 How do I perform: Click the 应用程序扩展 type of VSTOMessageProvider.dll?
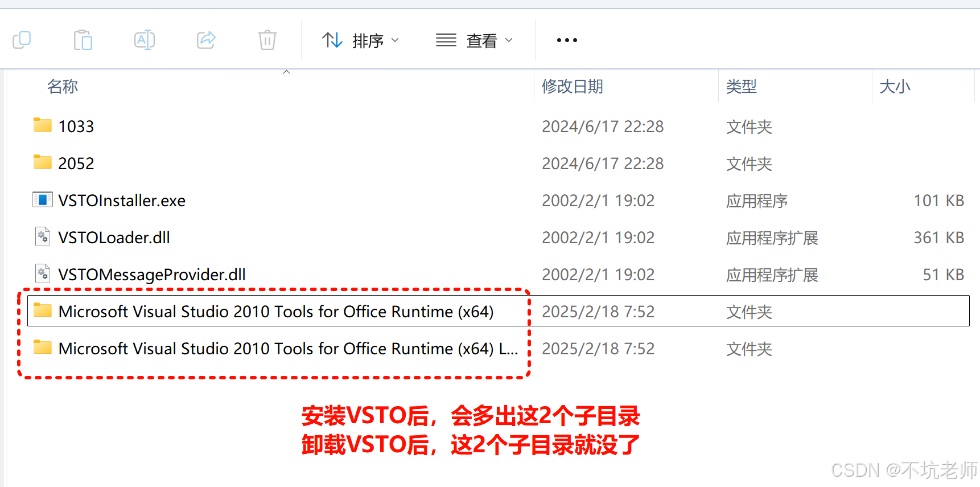(772, 275)
